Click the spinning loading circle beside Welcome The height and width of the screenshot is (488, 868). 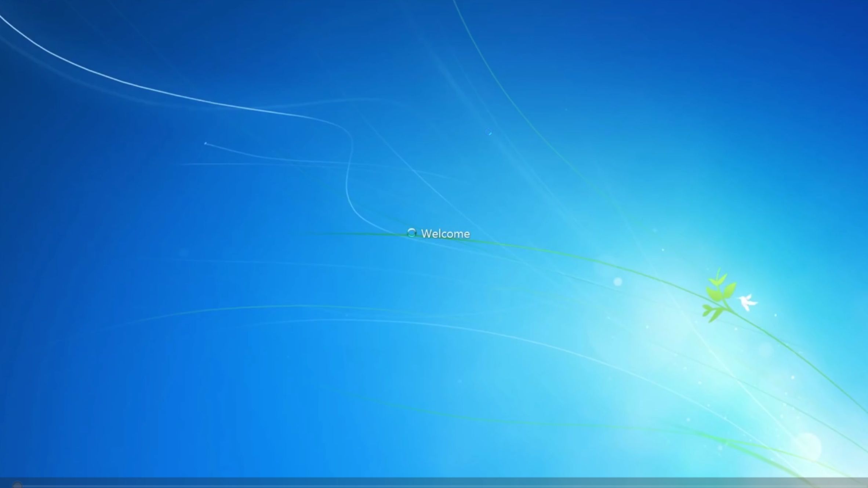click(x=412, y=233)
